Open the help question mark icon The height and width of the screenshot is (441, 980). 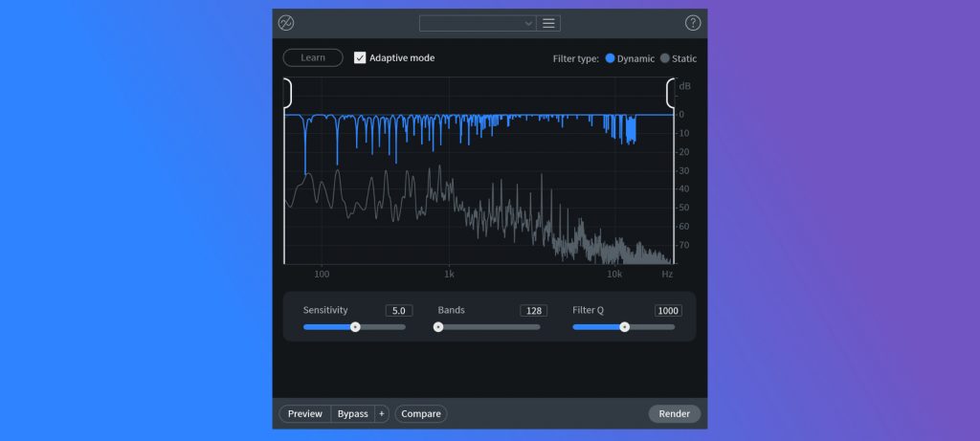pyautogui.click(x=693, y=23)
